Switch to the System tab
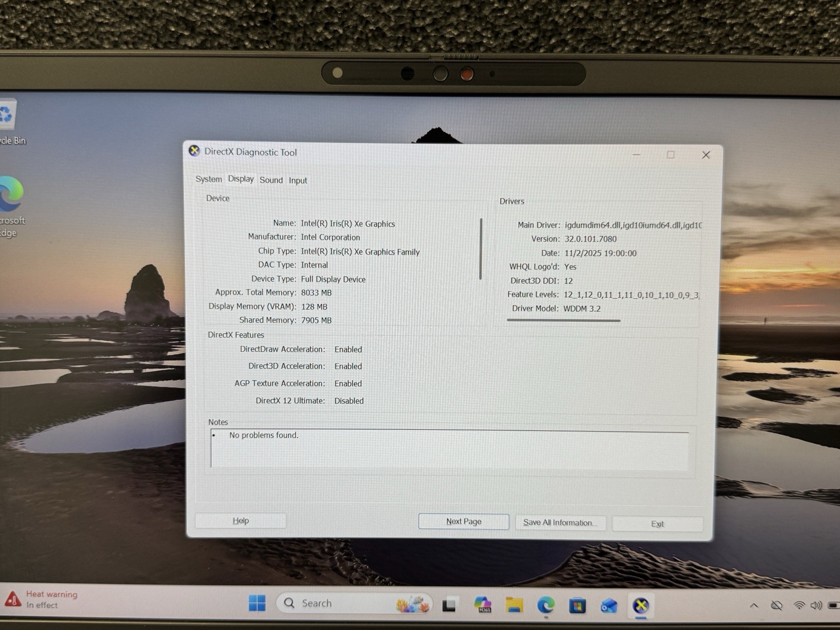The height and width of the screenshot is (630, 840). tap(209, 179)
